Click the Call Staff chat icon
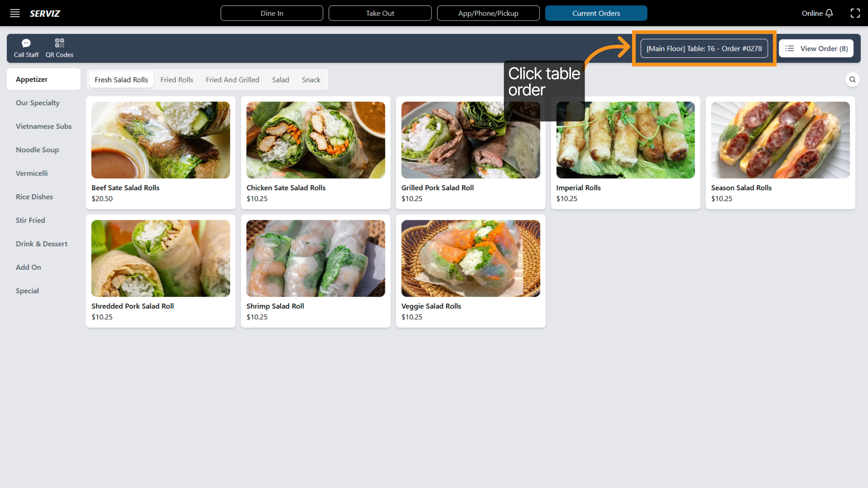The height and width of the screenshot is (488, 868). (x=26, y=43)
